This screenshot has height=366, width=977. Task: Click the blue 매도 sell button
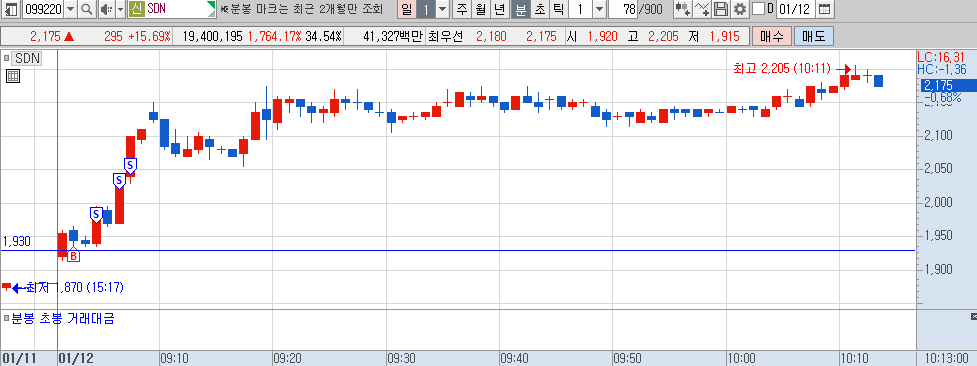(x=813, y=36)
